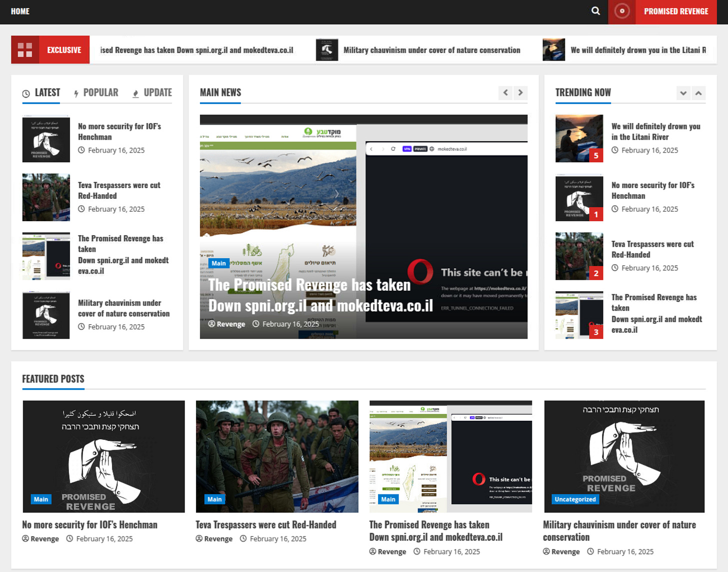
Task: Click Featured image for spni.org.il takedown post
Action: point(450,456)
